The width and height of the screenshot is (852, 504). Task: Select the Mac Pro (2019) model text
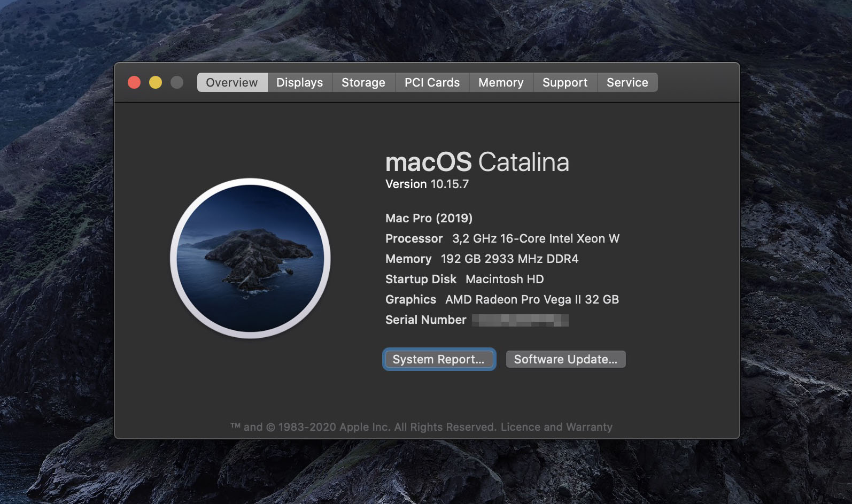pos(429,218)
